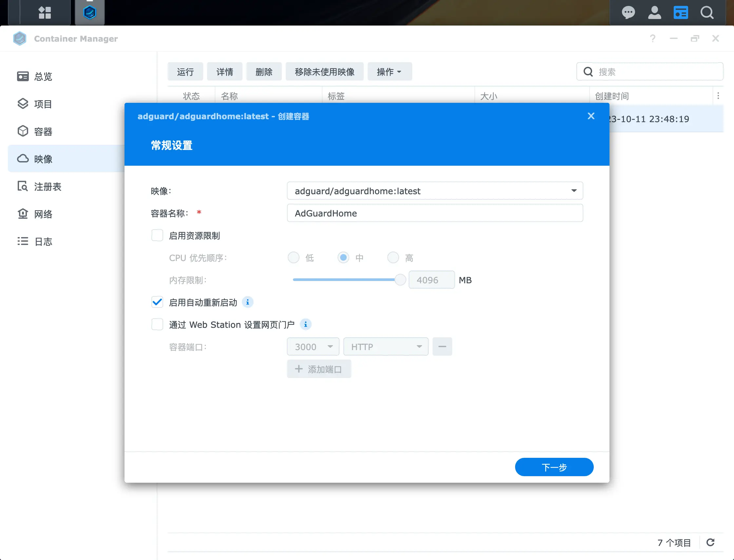
Task: Select the 低 CPU priority radio button
Action: click(x=294, y=258)
